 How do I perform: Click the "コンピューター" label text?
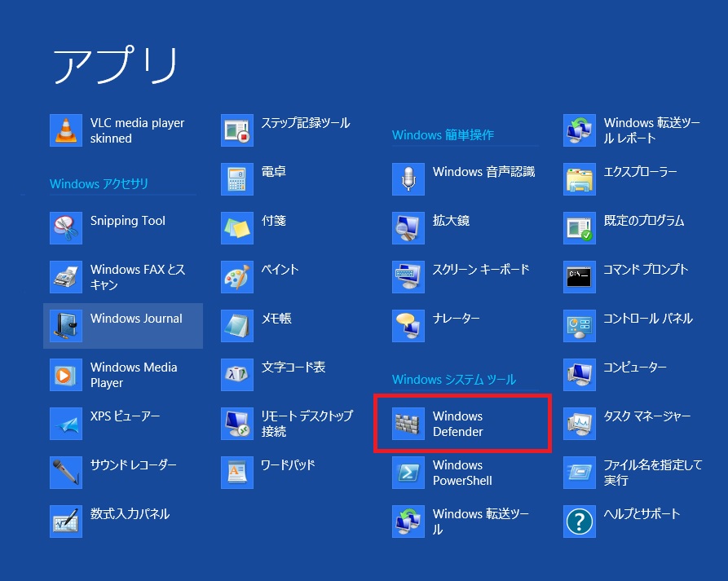(x=635, y=367)
